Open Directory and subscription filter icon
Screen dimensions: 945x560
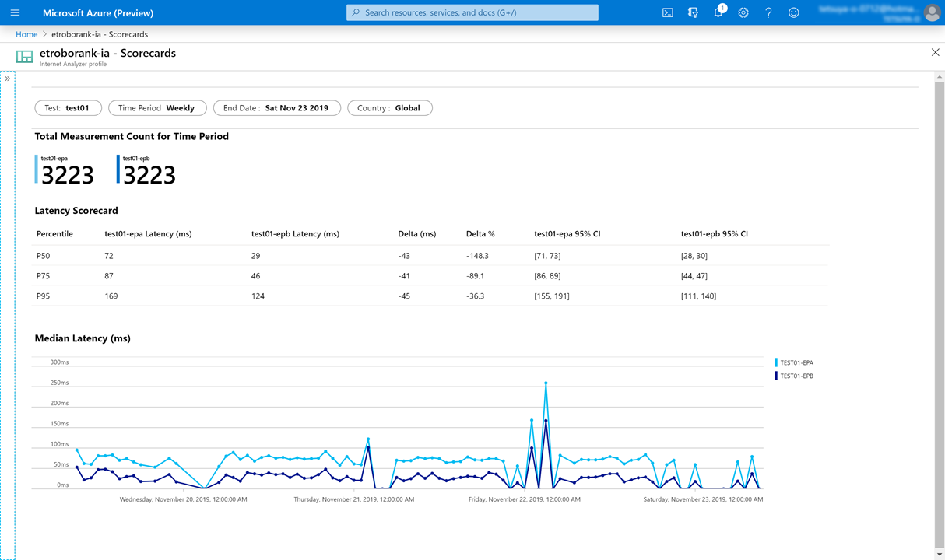click(693, 12)
